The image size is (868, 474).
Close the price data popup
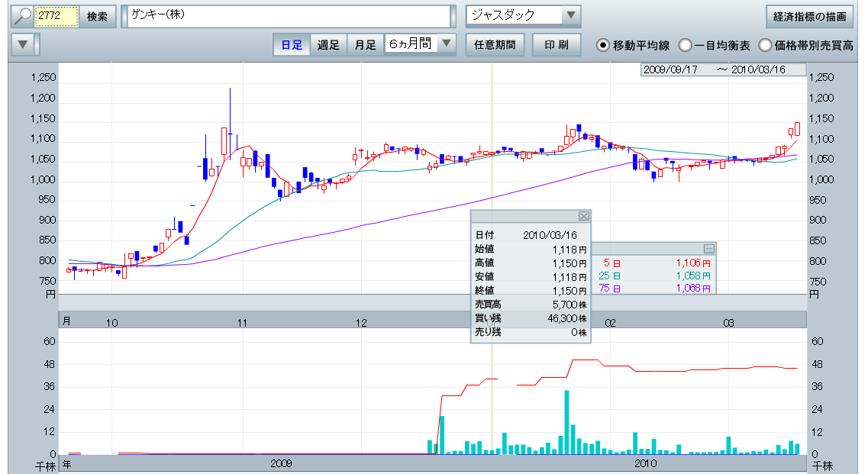tap(583, 216)
